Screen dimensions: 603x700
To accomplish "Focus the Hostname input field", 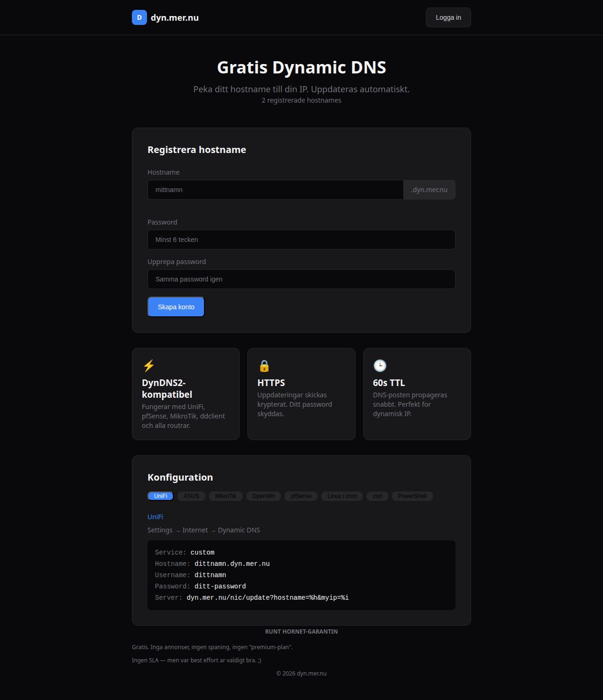I will [x=276, y=190].
